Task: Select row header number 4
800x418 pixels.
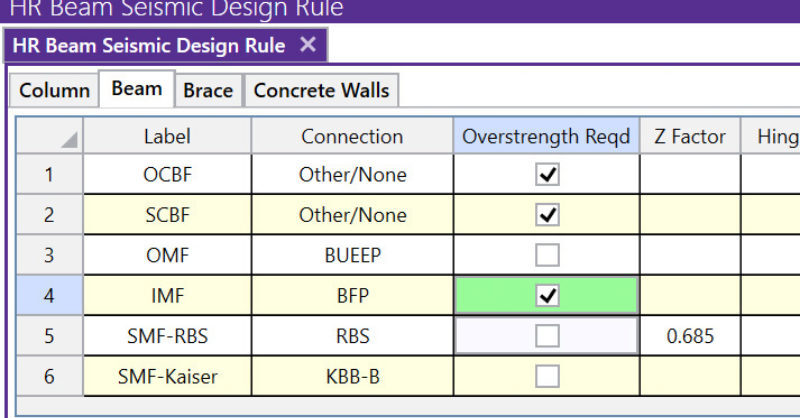Action: click(x=49, y=296)
